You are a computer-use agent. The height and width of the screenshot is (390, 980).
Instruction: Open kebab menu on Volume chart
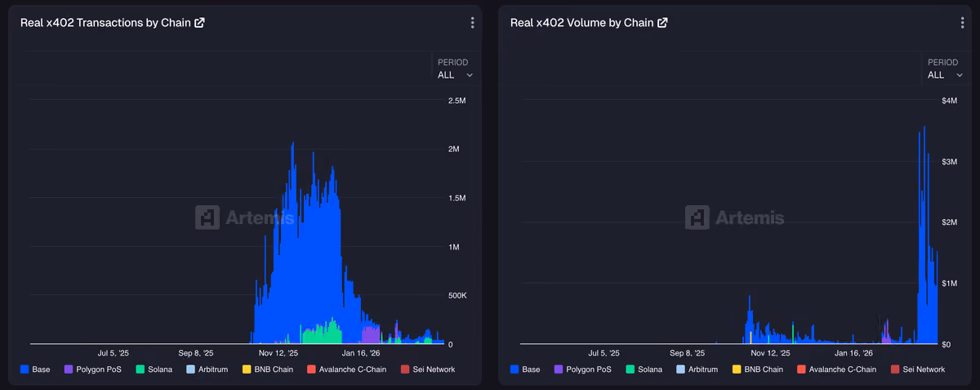point(962,23)
